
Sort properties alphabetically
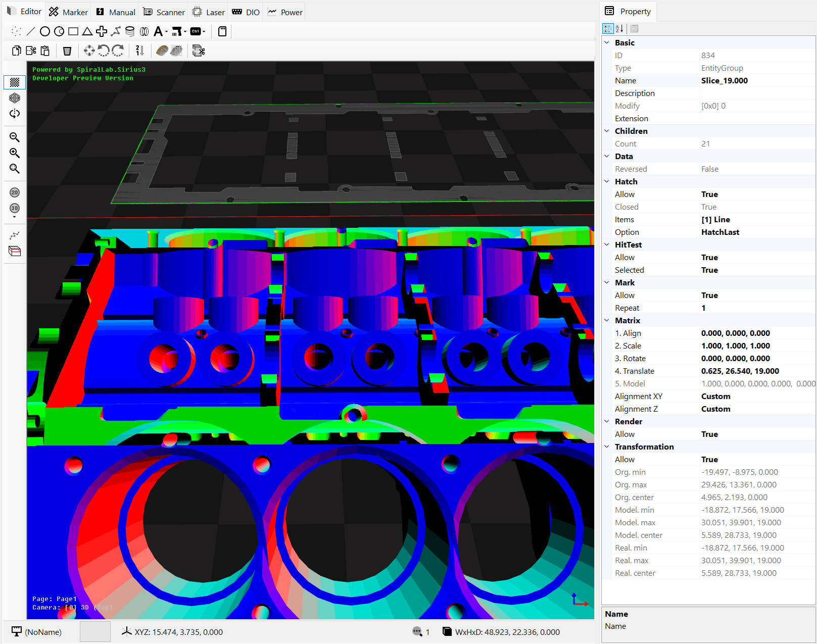point(619,29)
